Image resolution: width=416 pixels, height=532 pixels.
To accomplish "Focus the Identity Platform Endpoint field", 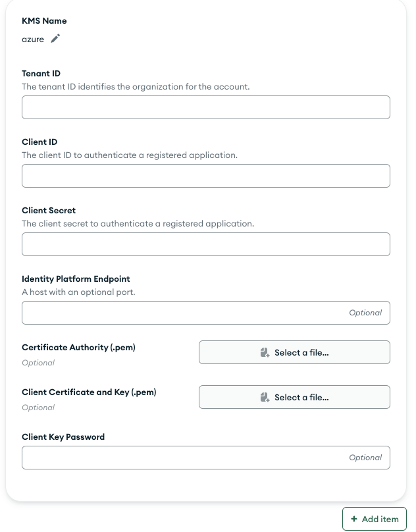I will tap(184, 313).
